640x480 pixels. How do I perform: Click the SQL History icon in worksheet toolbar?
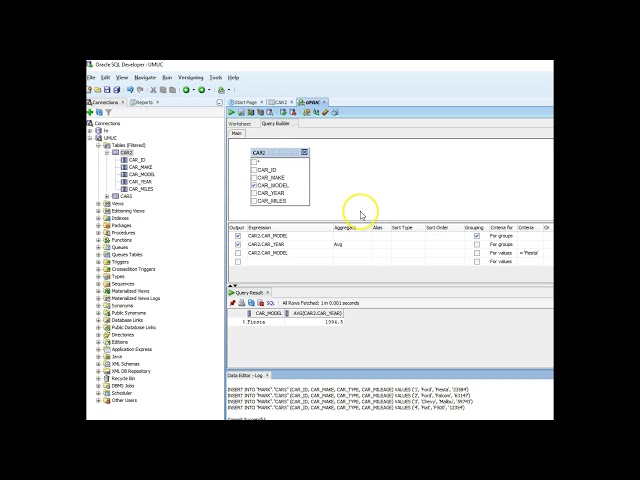coord(335,112)
